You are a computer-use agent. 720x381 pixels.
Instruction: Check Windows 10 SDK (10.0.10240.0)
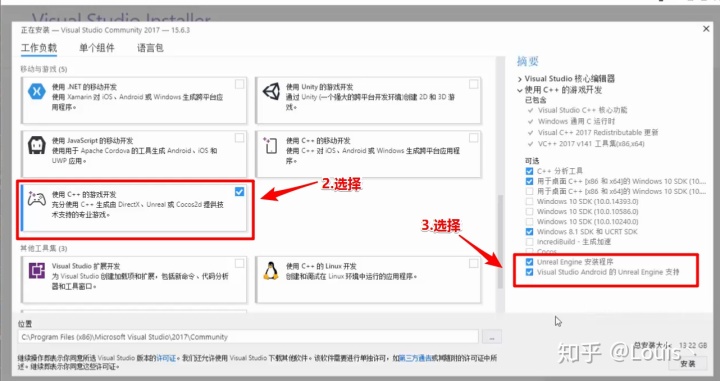[529, 221]
